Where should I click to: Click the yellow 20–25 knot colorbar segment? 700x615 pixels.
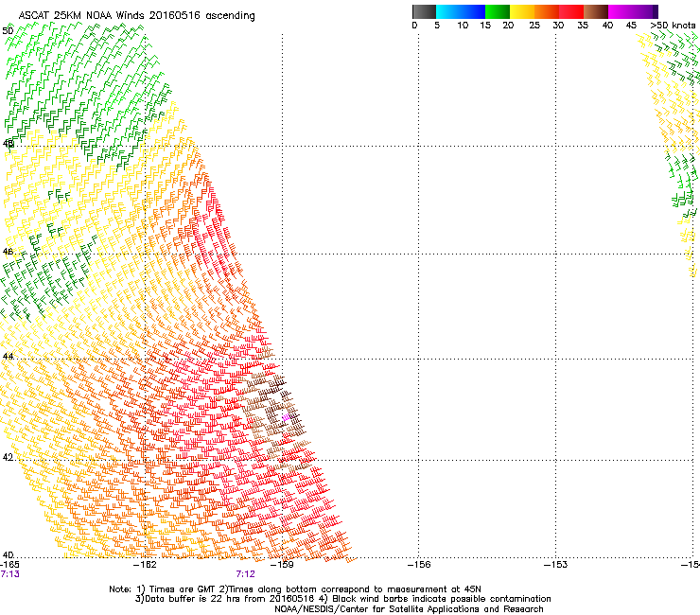pyautogui.click(x=522, y=11)
